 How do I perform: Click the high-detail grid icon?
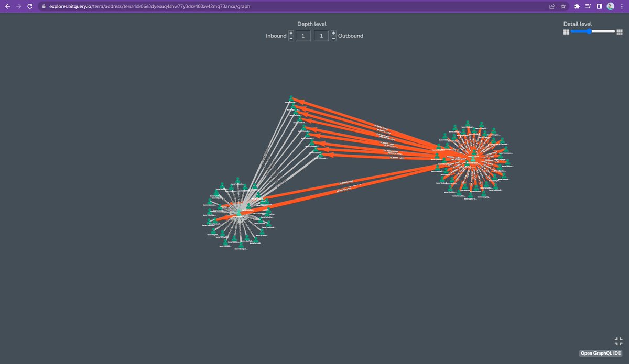pyautogui.click(x=619, y=32)
